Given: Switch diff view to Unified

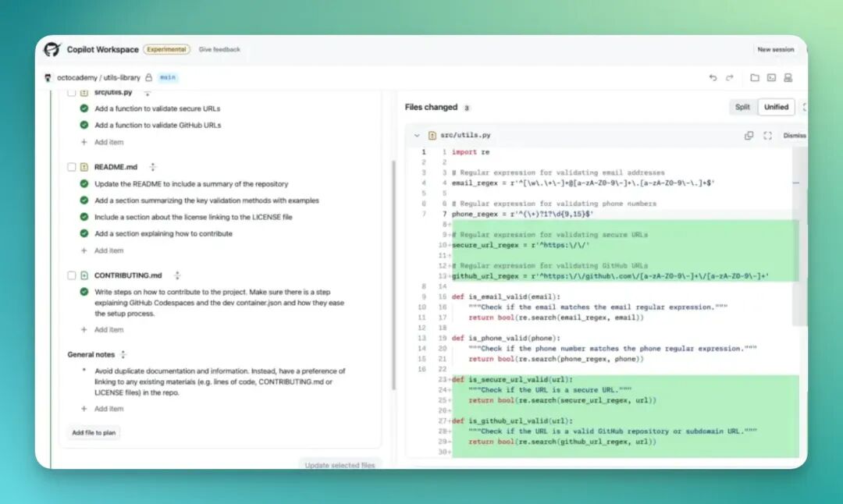Looking at the screenshot, I should coord(777,107).
